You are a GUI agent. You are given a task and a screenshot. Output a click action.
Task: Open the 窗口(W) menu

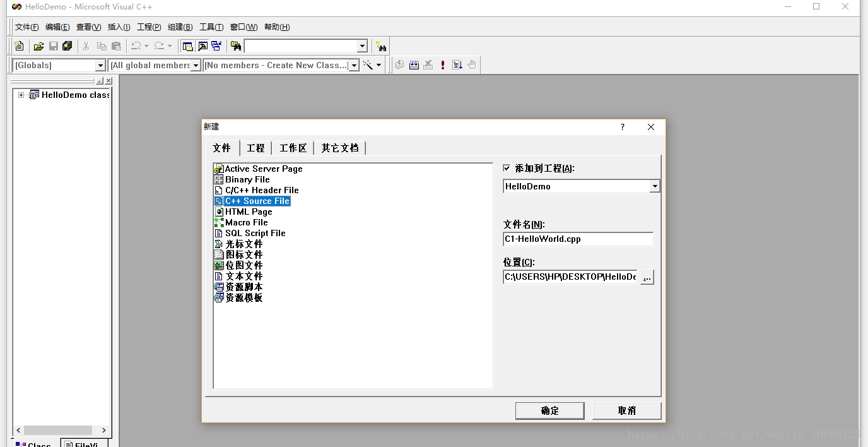(243, 27)
